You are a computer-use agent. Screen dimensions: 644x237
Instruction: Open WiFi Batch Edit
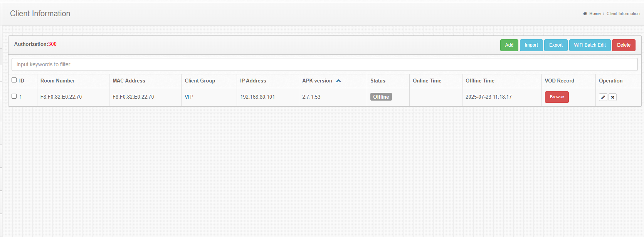pyautogui.click(x=590, y=45)
